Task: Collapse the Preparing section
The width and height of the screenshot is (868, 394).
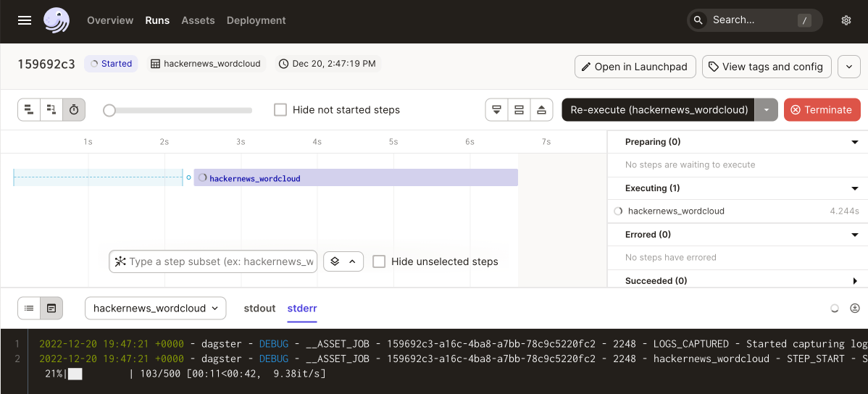Action: [855, 142]
